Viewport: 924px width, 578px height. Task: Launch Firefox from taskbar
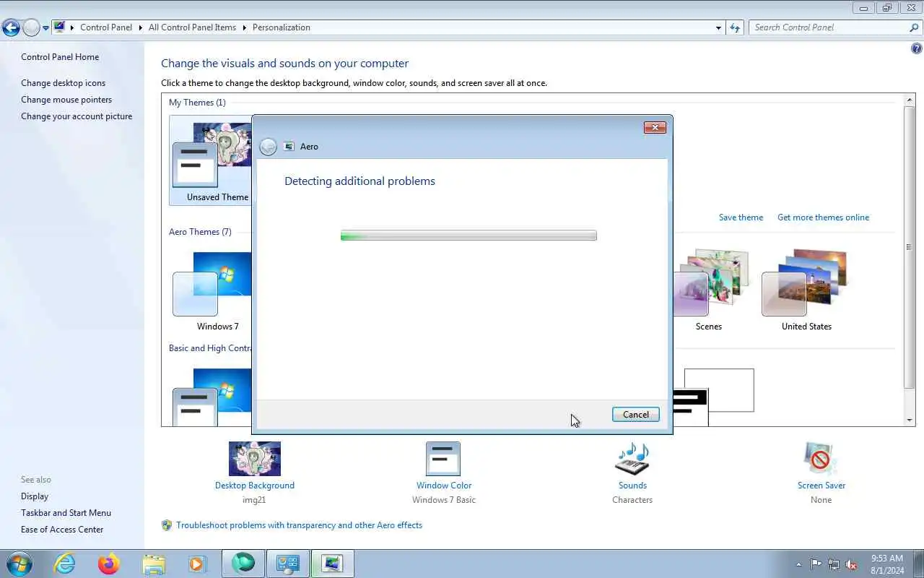pyautogui.click(x=109, y=564)
